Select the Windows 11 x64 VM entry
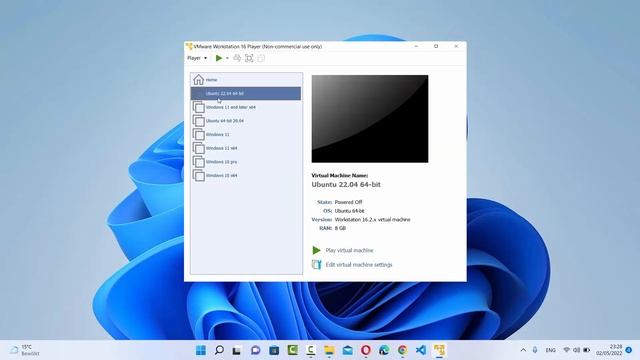Screen dimensions: 640x360 247,148
